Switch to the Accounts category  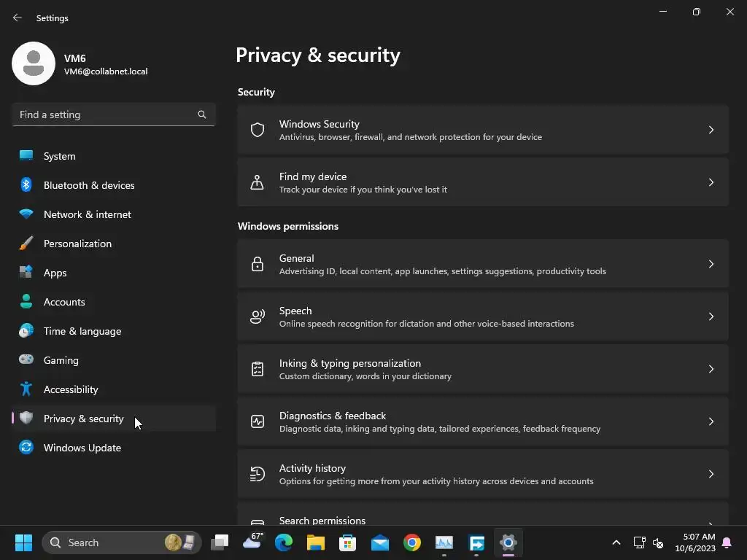click(113, 301)
